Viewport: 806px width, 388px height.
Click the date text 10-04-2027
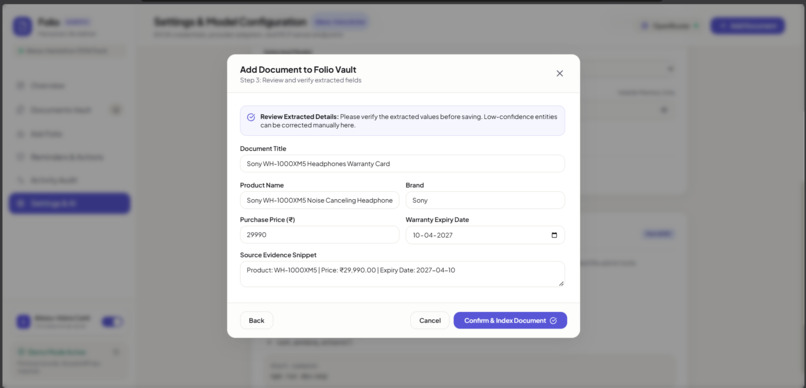click(432, 235)
